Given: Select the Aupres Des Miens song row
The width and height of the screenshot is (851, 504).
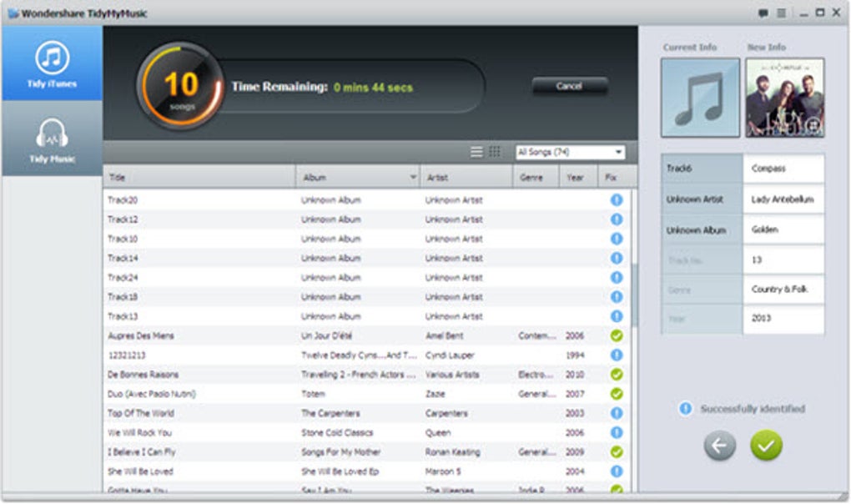Looking at the screenshot, I should [367, 335].
